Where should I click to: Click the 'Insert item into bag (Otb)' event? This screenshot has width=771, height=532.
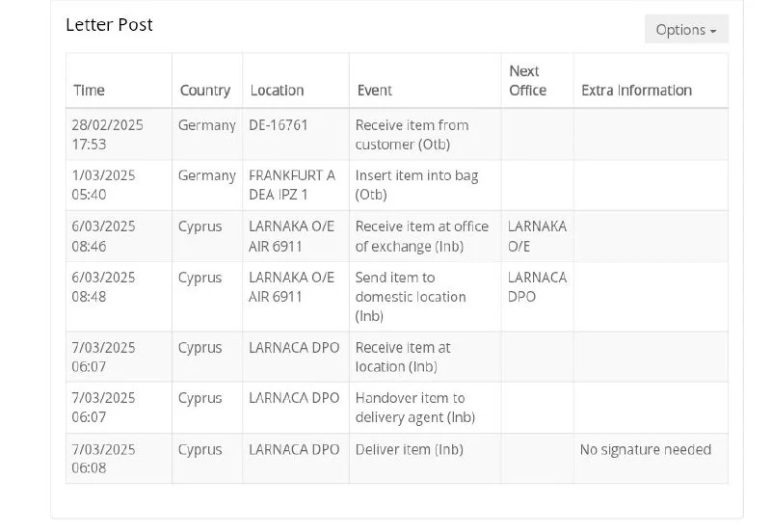[416, 185]
